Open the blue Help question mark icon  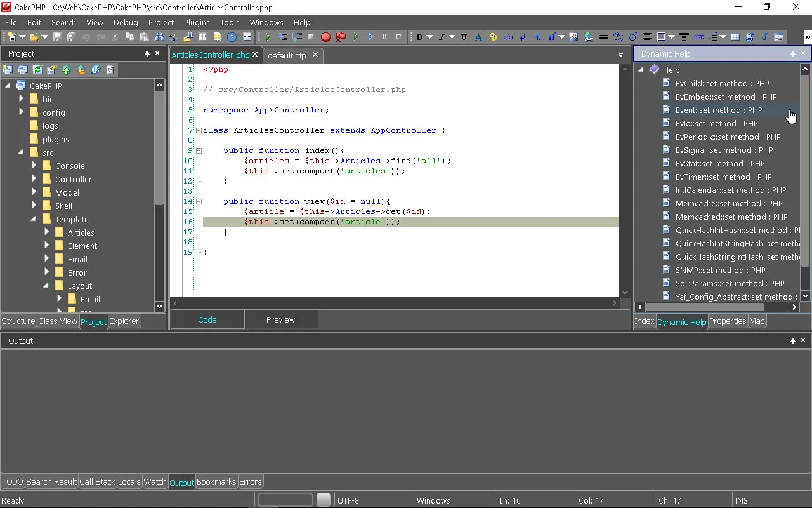(232, 37)
